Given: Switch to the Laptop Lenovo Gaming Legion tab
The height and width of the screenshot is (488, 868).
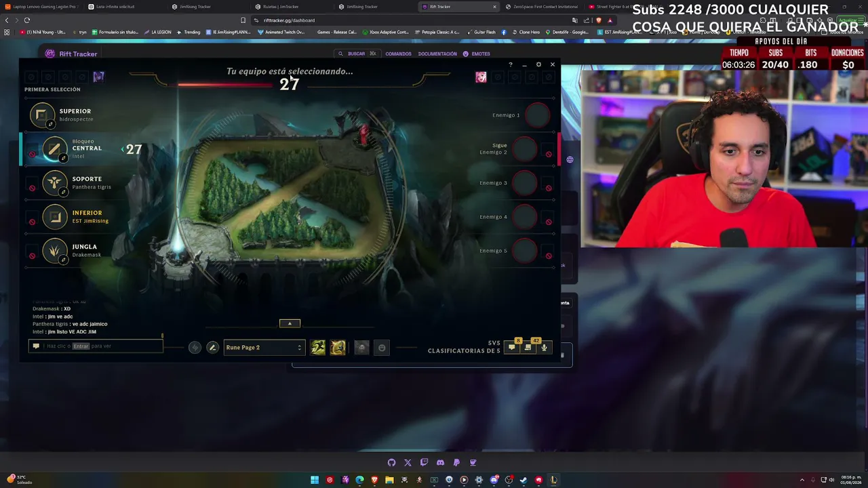Looking at the screenshot, I should 42,7.
